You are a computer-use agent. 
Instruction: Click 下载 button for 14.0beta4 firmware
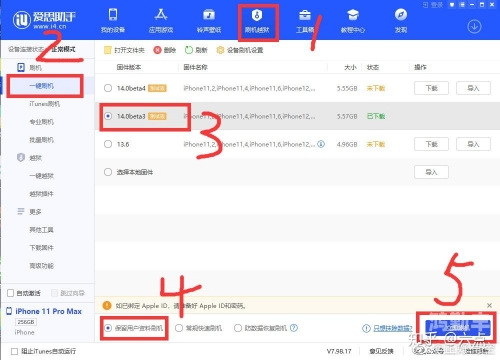(x=431, y=88)
